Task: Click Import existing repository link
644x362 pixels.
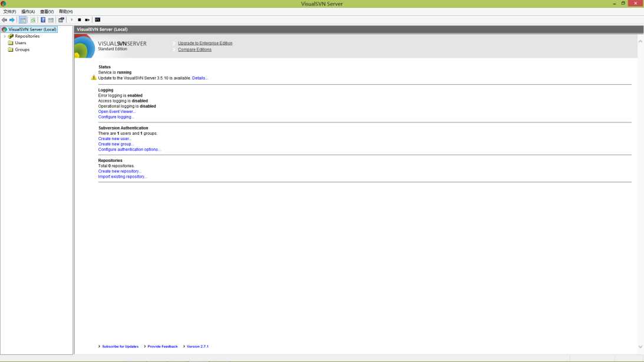Action: 123,177
